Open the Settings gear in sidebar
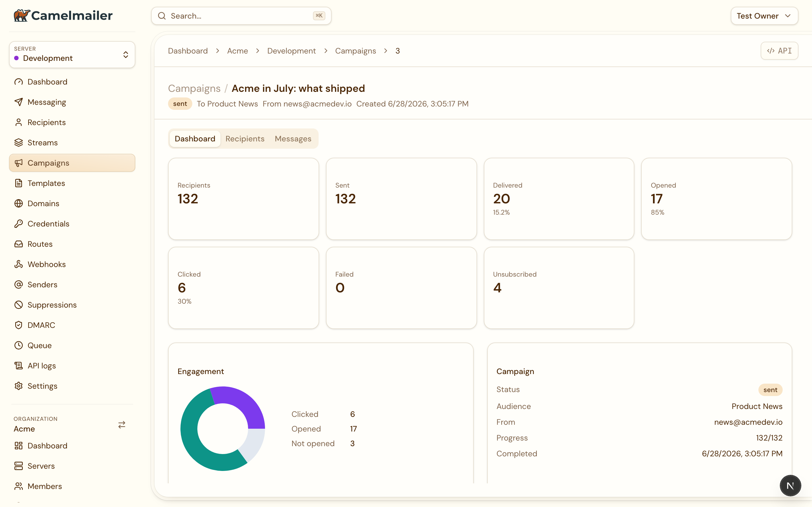Viewport: 812px width, 507px height. [x=19, y=386]
